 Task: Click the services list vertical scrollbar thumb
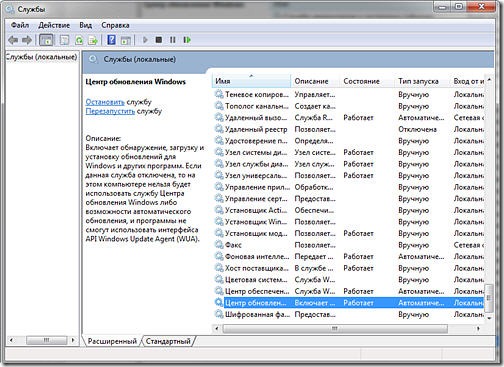pos(489,298)
